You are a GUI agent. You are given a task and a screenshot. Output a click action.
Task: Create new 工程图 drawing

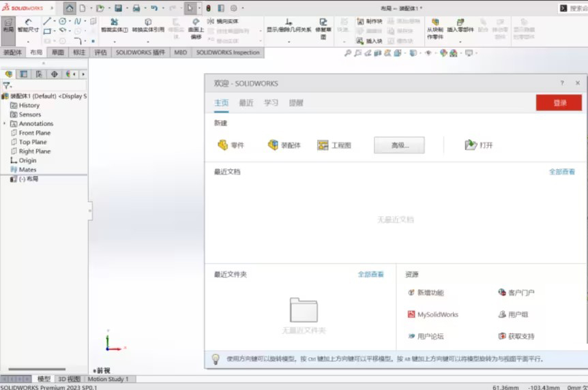(334, 145)
